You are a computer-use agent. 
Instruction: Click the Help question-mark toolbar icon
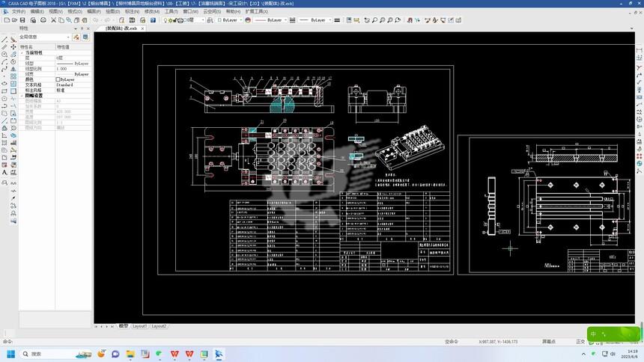pos(153,19)
